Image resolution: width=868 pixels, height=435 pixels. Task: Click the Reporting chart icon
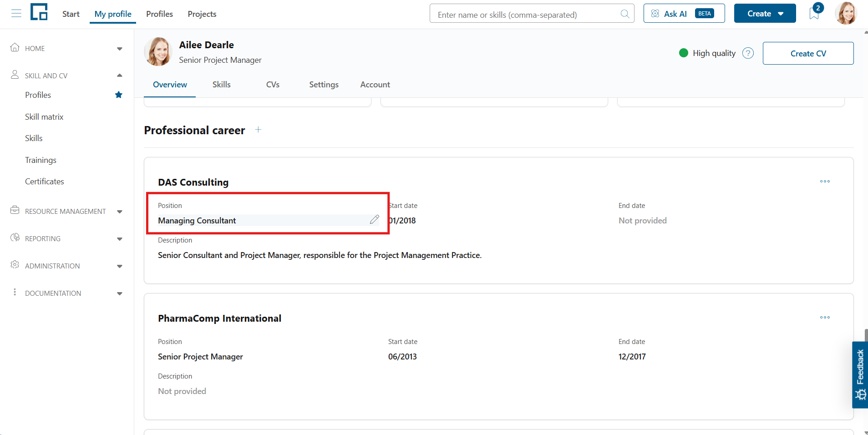(x=15, y=238)
